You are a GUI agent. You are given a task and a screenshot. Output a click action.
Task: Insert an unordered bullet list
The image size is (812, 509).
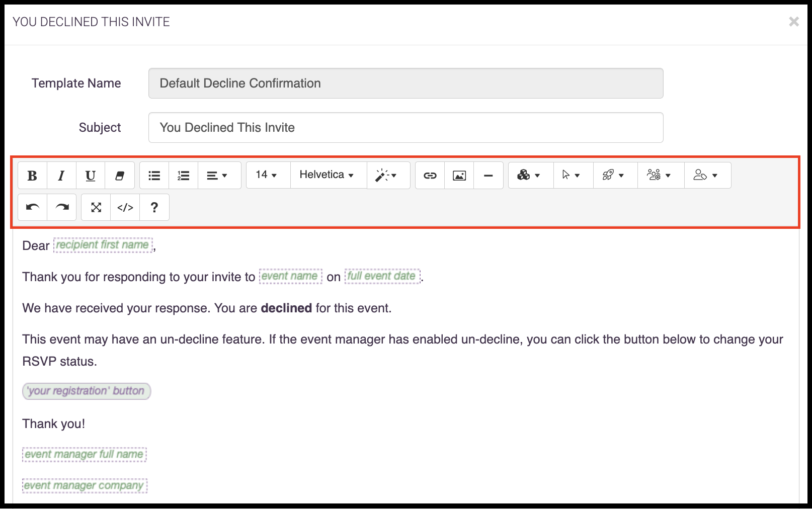click(154, 176)
